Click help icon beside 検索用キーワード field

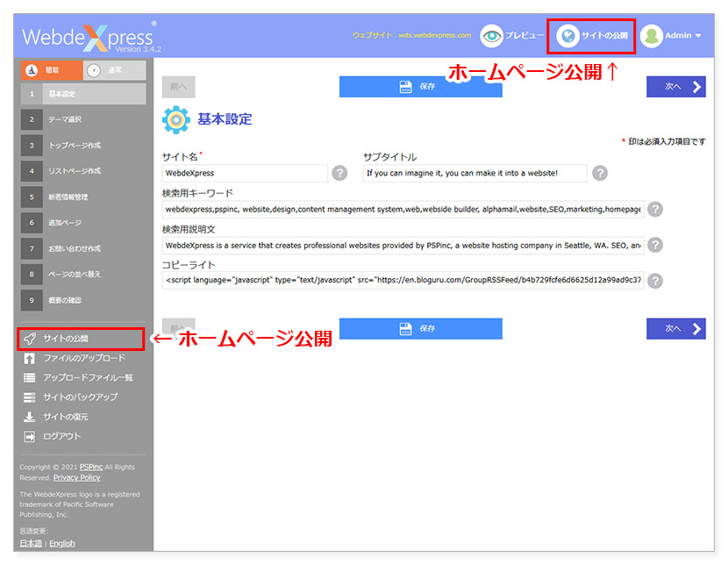click(x=655, y=210)
